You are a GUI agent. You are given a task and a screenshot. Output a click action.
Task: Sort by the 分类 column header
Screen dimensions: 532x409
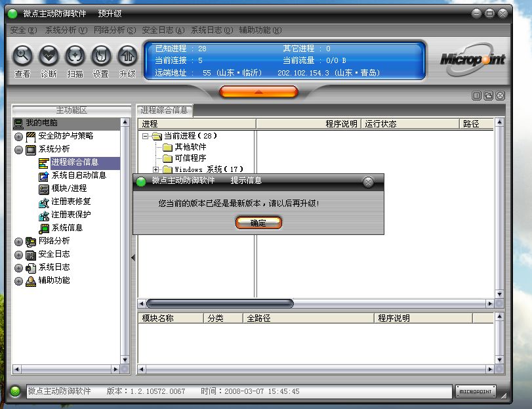click(x=223, y=318)
